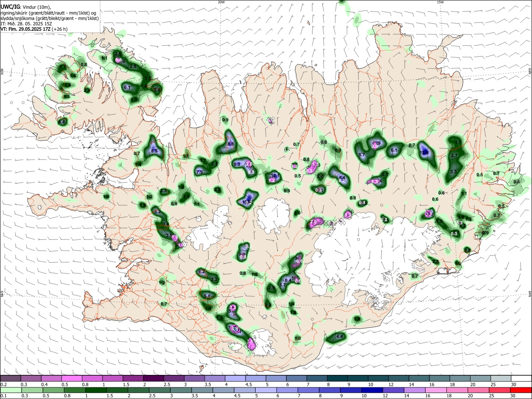The height and width of the screenshot is (399, 532).
Task: Click the 5.2 precipitation value in the west
Action: click(x=158, y=212)
